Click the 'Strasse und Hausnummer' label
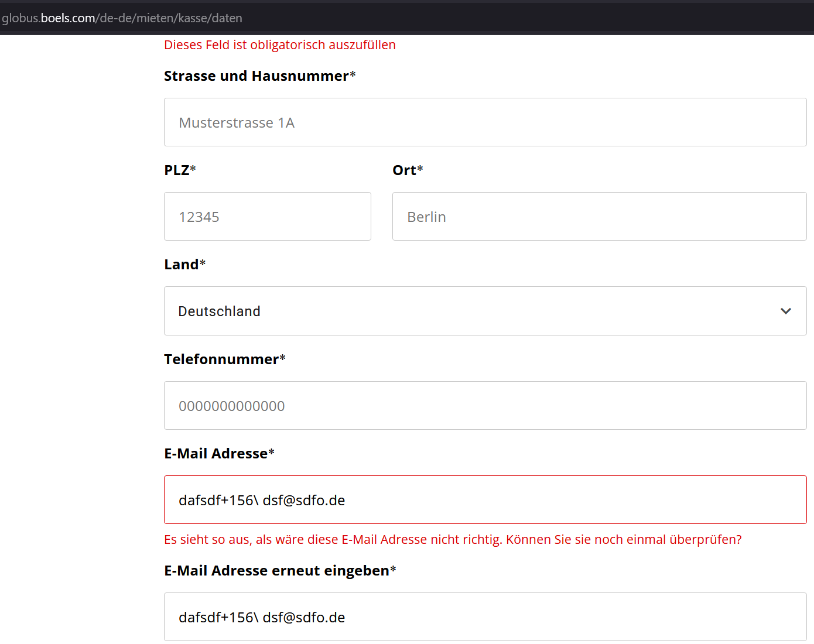The height and width of the screenshot is (644, 814). [256, 76]
